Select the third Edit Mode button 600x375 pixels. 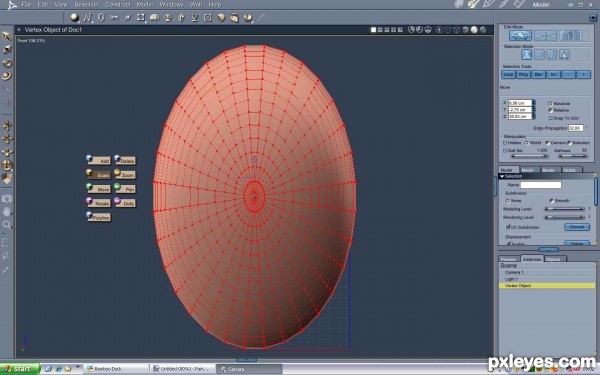[570, 36]
